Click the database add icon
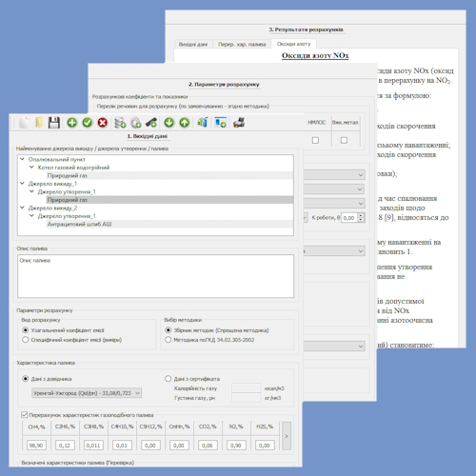The height and width of the screenshot is (476, 476). click(120, 123)
